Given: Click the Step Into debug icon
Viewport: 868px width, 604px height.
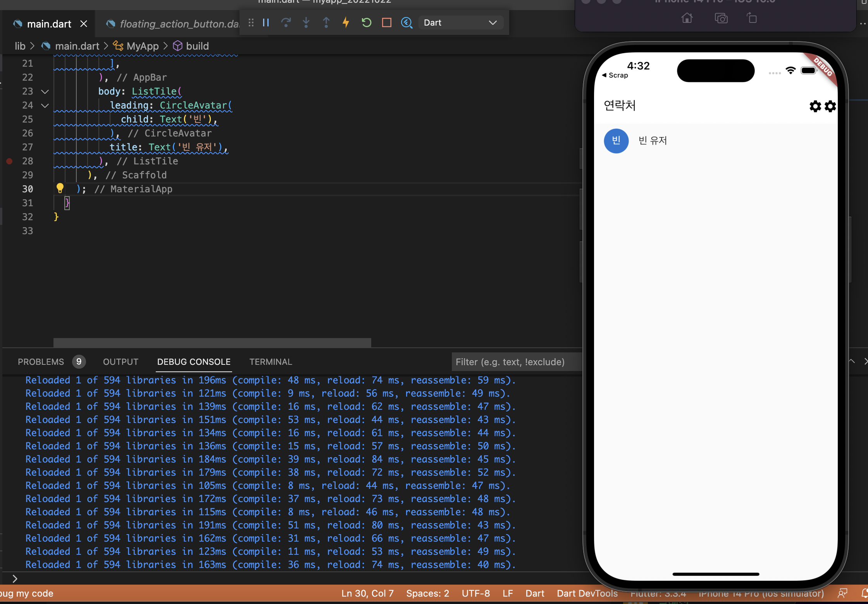Looking at the screenshot, I should [x=306, y=22].
